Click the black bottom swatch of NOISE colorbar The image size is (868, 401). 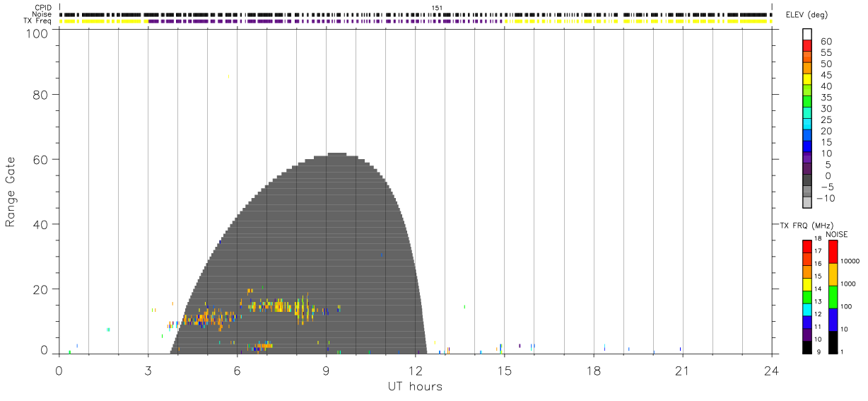pos(833,342)
